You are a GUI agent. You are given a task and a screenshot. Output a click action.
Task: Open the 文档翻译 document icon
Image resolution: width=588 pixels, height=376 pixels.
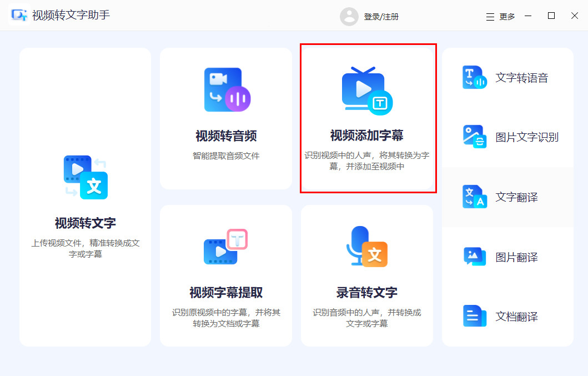coord(474,317)
